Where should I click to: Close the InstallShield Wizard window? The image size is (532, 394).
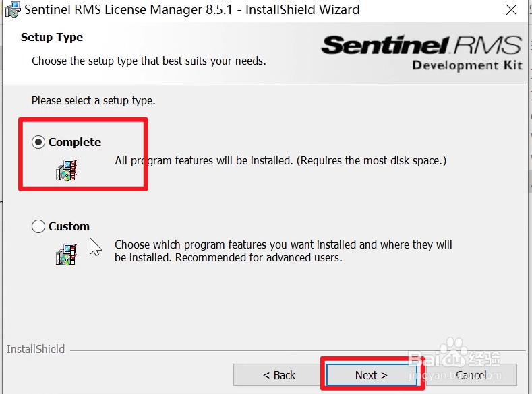pyautogui.click(x=512, y=10)
